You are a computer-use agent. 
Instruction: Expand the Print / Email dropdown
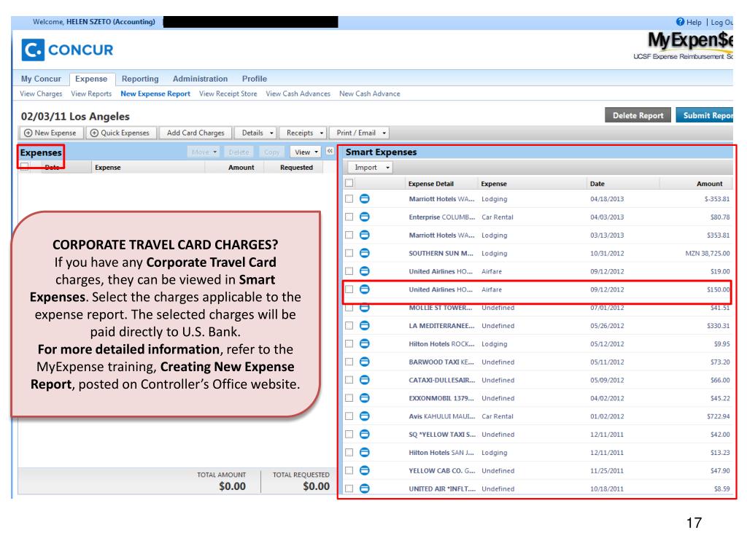click(360, 133)
